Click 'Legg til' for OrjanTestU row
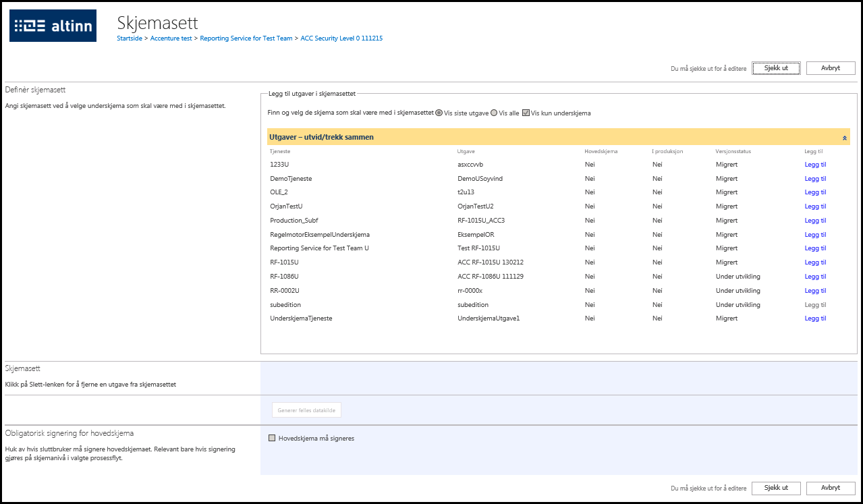The height and width of the screenshot is (504, 863). (815, 206)
